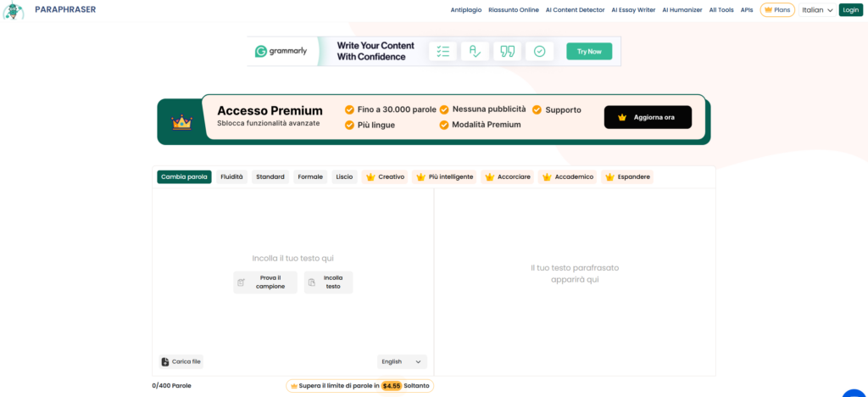
Task: Click the paraphrased output panel
Action: tap(575, 282)
